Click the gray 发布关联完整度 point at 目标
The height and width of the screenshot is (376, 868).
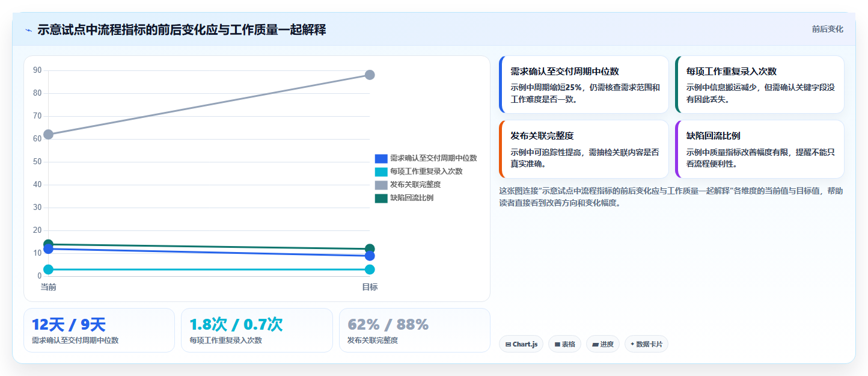click(x=370, y=75)
